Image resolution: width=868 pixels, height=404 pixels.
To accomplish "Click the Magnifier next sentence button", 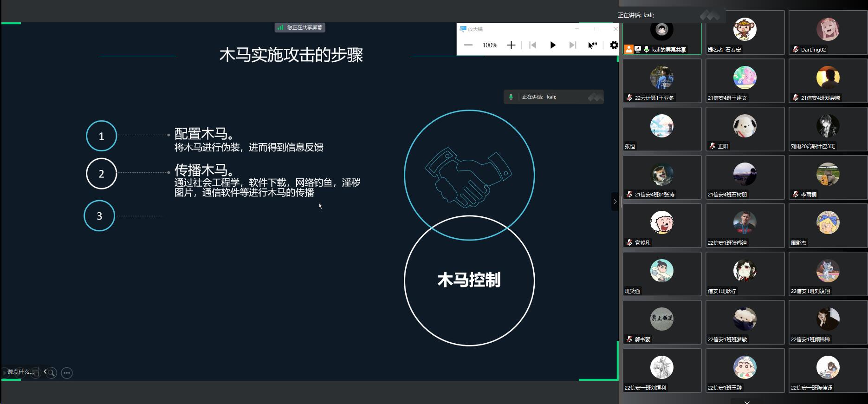I will pyautogui.click(x=572, y=45).
